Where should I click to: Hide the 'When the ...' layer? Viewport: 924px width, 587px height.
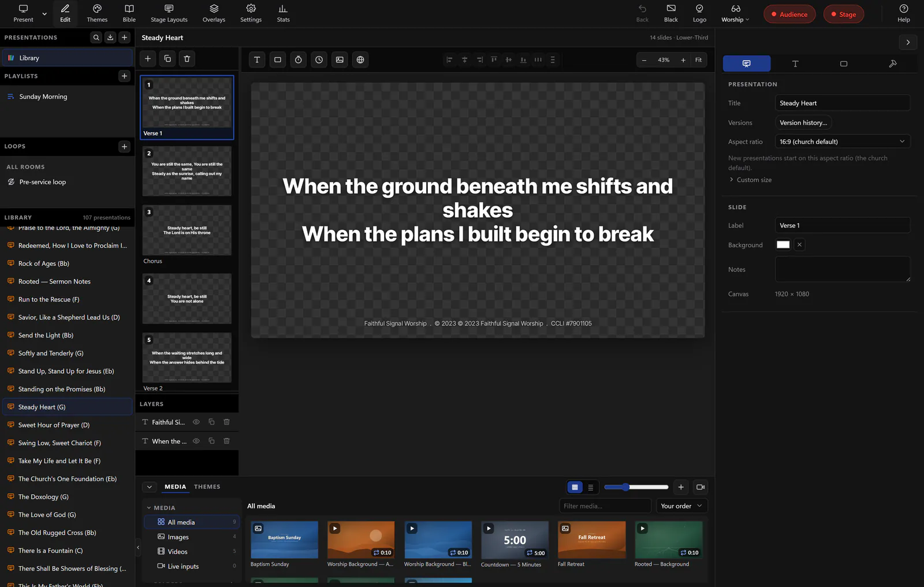coord(196,441)
